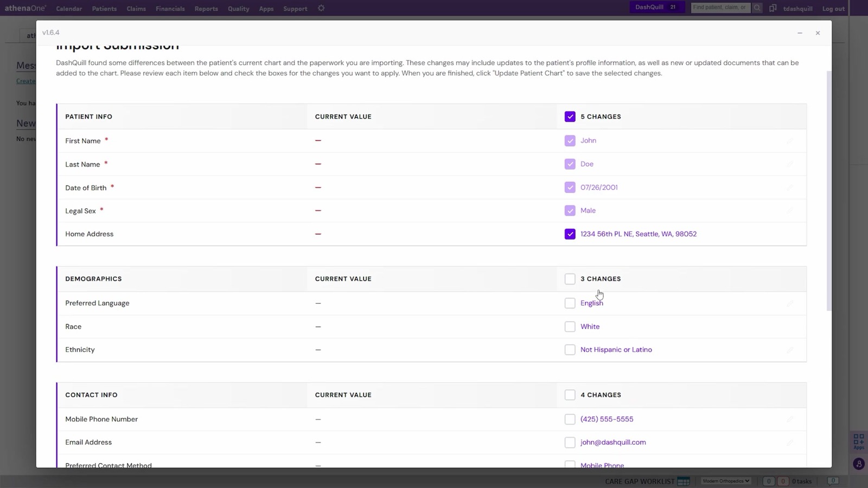Open the Modern Orthopedics department dropdown

click(x=726, y=481)
